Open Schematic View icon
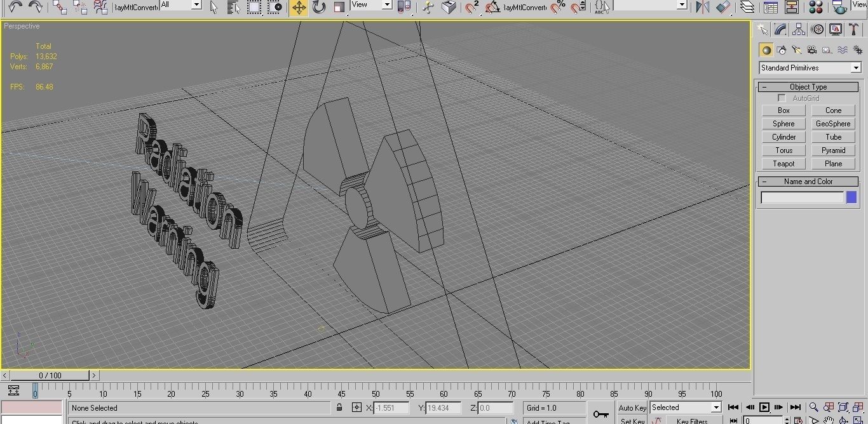 coord(792,7)
